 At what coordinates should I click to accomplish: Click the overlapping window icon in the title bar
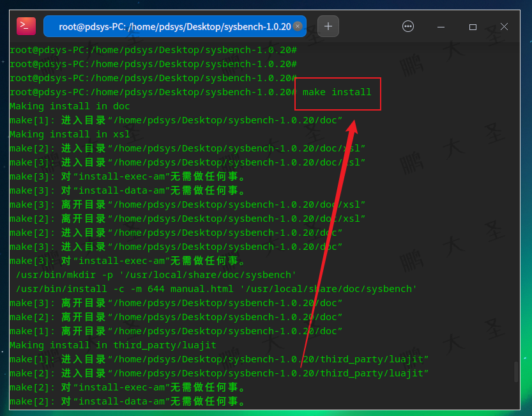point(473,26)
